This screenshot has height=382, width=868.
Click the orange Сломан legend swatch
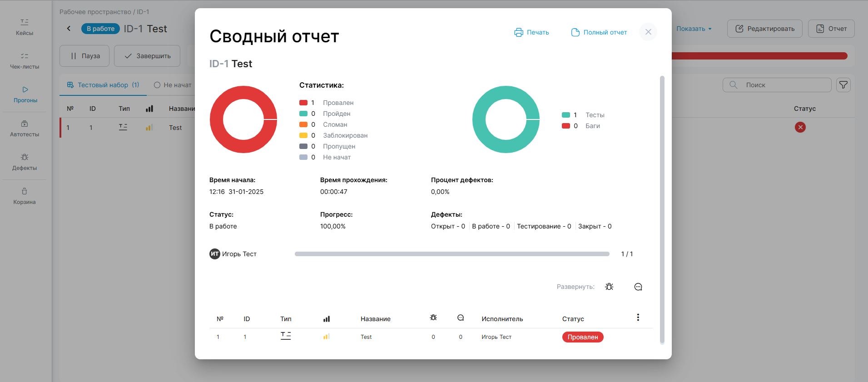coord(303,124)
